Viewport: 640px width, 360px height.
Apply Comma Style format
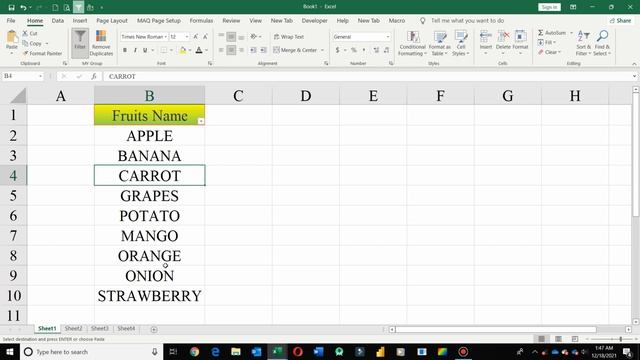pos(364,50)
